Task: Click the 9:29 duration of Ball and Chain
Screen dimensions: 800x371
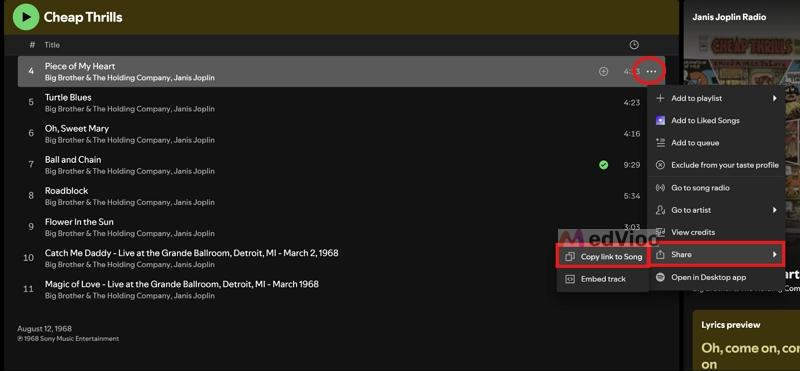Action: 632,165
